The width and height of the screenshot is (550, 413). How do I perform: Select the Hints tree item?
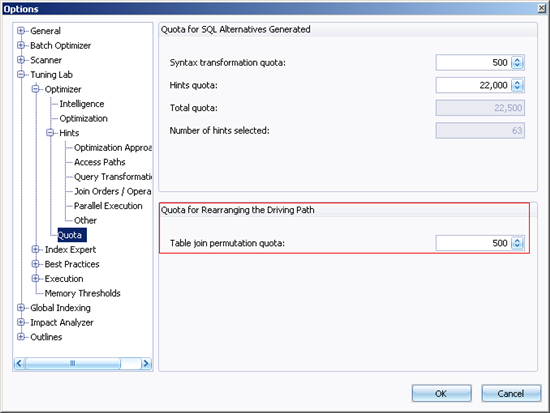coord(69,133)
